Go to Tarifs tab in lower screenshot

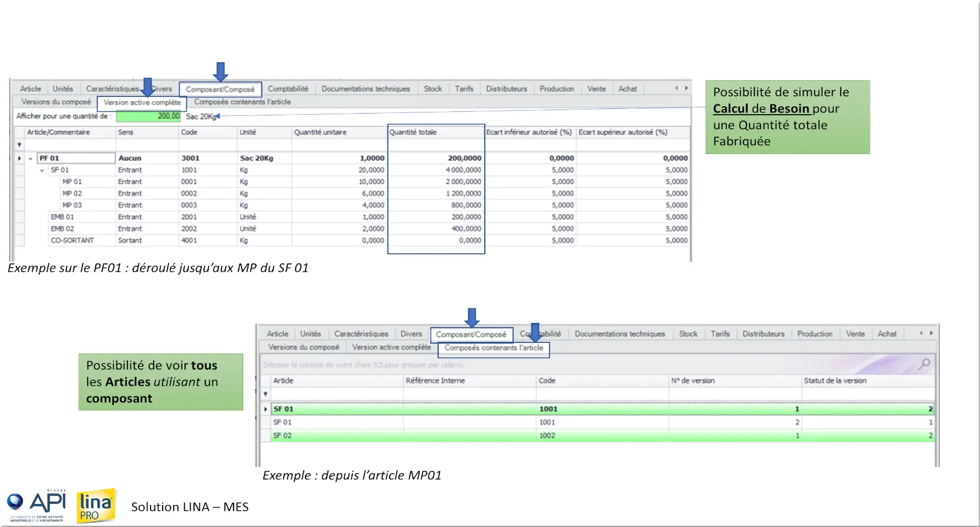720,334
